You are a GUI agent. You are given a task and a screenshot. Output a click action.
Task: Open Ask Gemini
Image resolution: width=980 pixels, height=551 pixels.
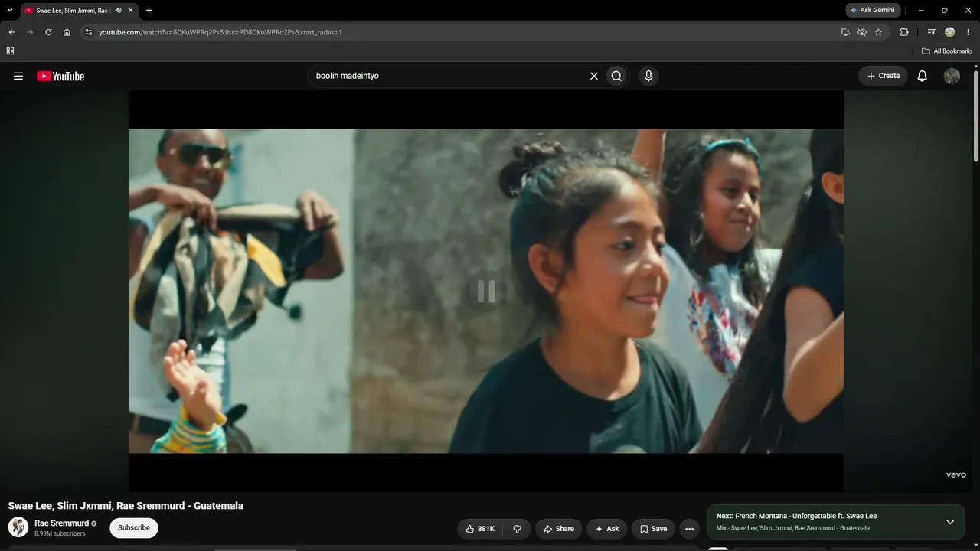pos(873,11)
